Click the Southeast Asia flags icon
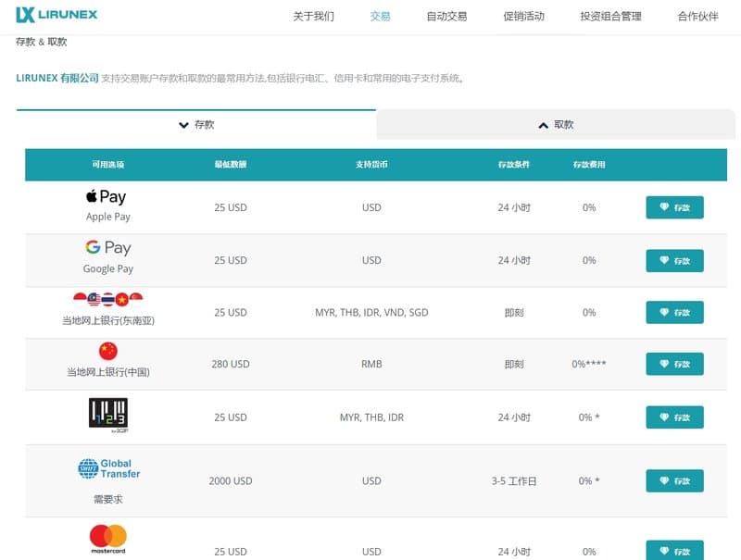This screenshot has height=560, width=741. coord(108,299)
